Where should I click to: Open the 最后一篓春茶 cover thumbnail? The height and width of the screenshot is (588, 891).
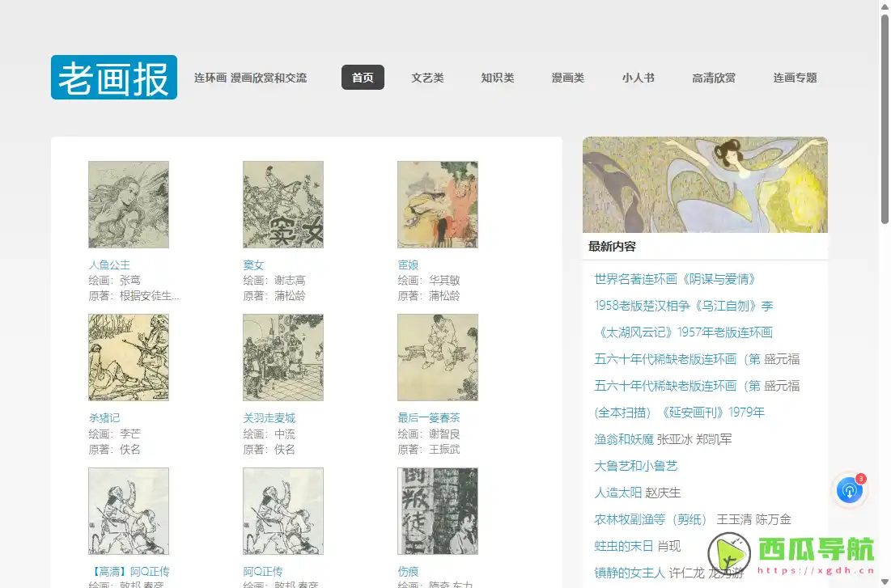438,357
